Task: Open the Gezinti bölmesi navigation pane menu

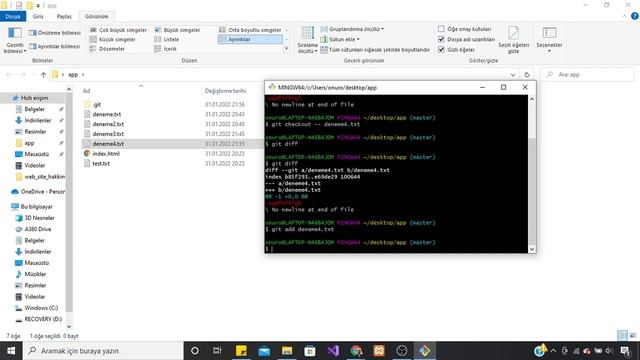Action: pyautogui.click(x=15, y=40)
